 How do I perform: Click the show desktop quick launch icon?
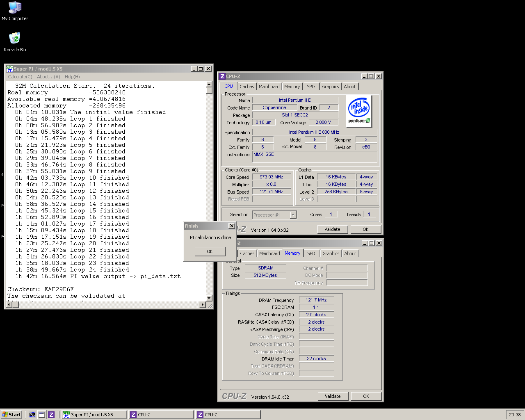click(x=42, y=415)
